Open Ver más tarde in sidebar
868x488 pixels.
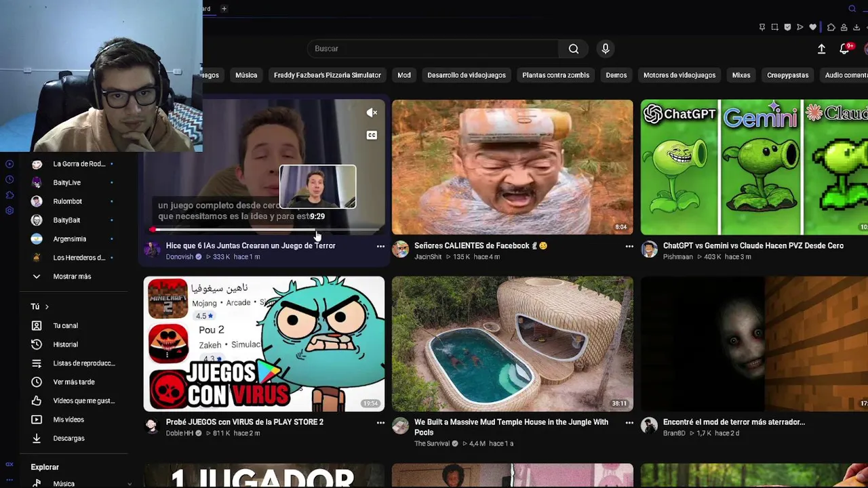pyautogui.click(x=75, y=382)
